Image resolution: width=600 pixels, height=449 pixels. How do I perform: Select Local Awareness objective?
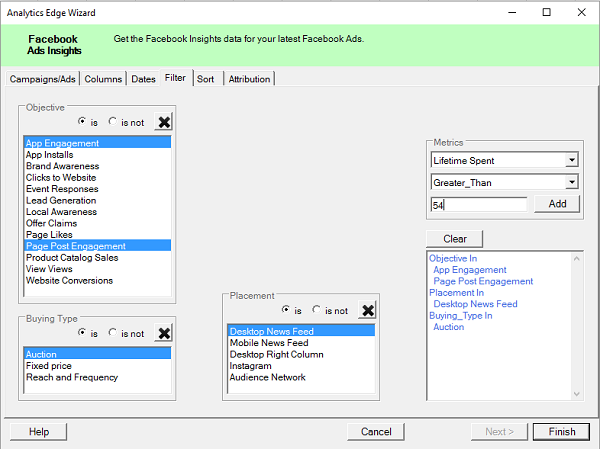point(98,212)
